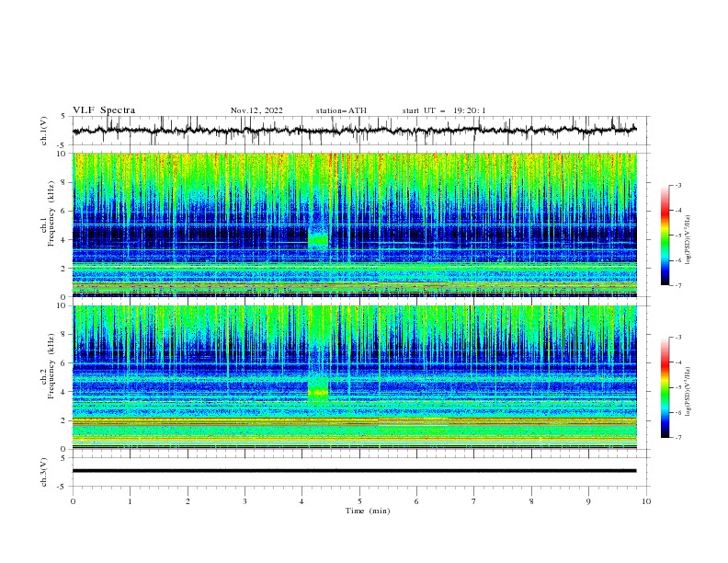728x563 pixels.
Task: Click time axis tick label "5"
Action: tap(359, 501)
